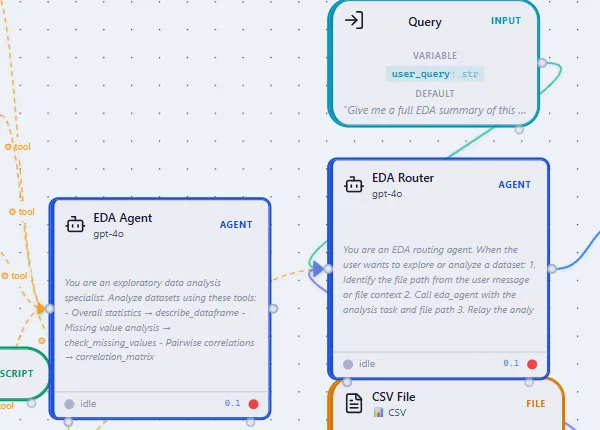Image resolution: width=600 pixels, height=430 pixels.
Task: Click the default value 'Give me a full EDA summary'
Action: (x=435, y=110)
